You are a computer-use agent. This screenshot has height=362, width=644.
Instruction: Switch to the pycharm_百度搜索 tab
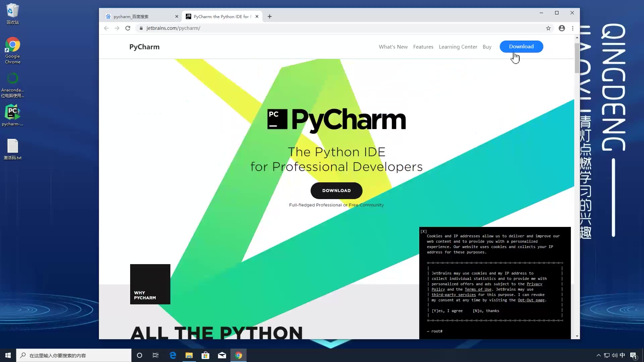[x=141, y=16]
